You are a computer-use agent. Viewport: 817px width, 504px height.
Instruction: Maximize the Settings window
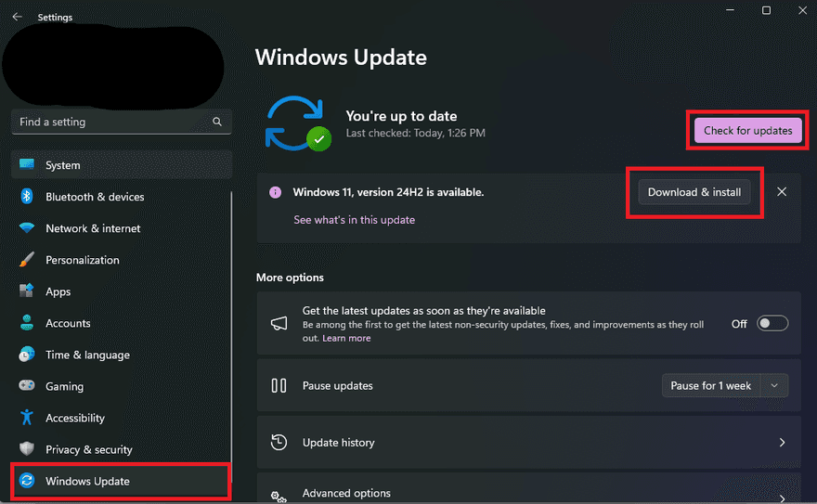tap(766, 10)
